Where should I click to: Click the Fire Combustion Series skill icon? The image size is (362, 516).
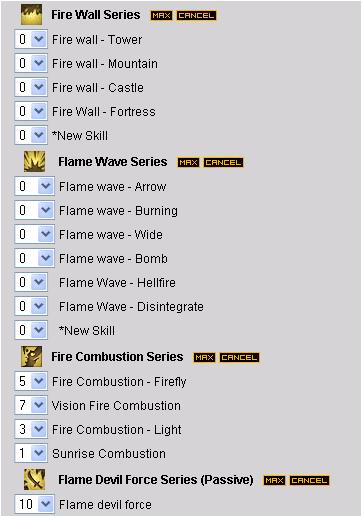point(31,357)
